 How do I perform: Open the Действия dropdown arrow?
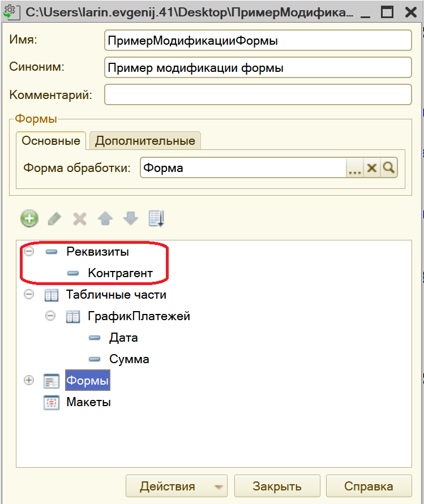tap(219, 487)
